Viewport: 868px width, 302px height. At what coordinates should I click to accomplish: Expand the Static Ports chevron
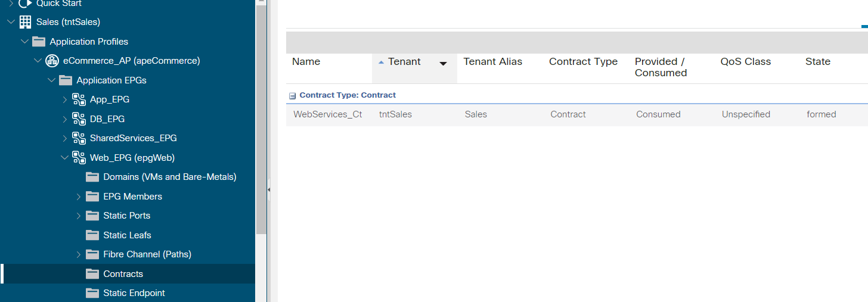(79, 216)
